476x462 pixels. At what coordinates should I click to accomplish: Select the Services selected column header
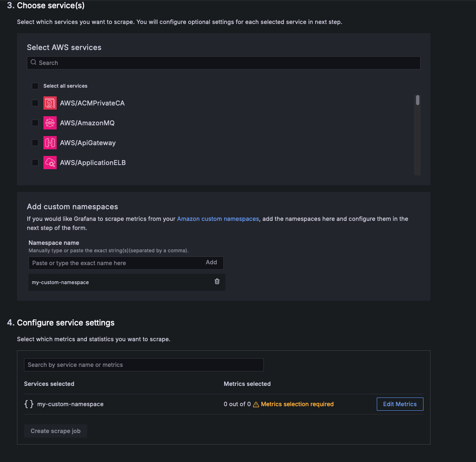point(49,383)
